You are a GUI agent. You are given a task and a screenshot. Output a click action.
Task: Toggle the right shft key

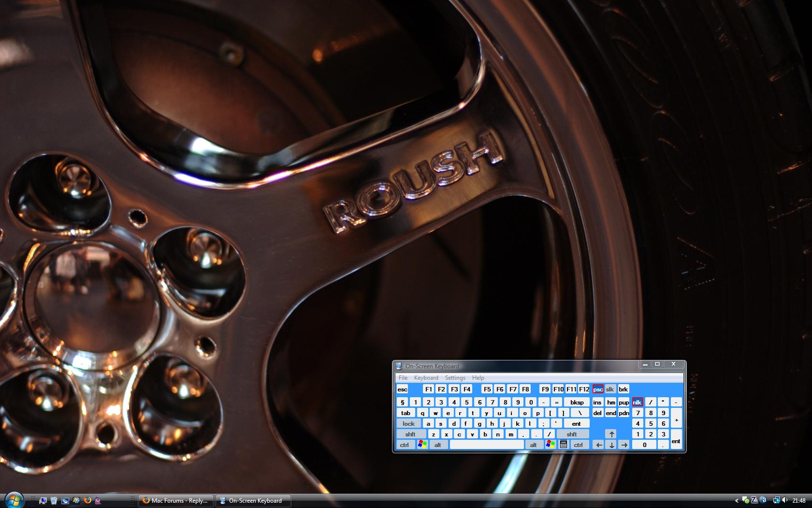tap(572, 434)
